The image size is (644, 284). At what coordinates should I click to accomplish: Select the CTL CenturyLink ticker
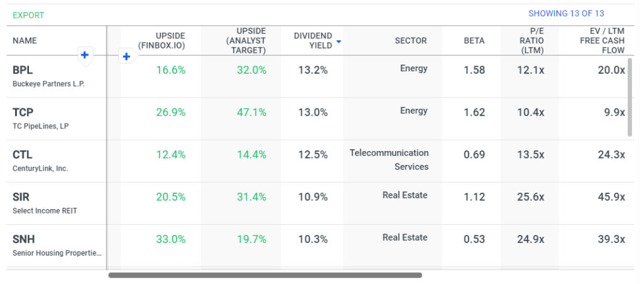click(23, 155)
